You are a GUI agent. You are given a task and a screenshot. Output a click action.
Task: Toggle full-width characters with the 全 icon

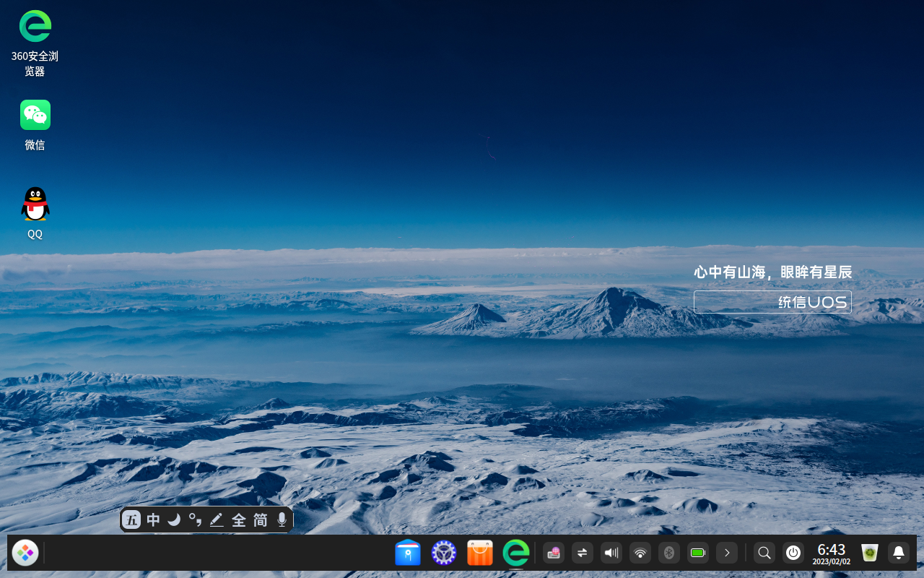(x=238, y=519)
